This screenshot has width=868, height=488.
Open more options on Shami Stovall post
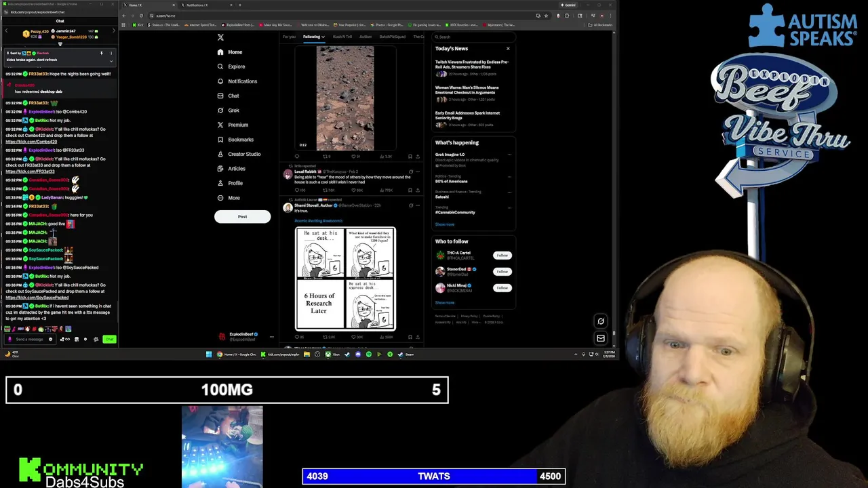418,205
